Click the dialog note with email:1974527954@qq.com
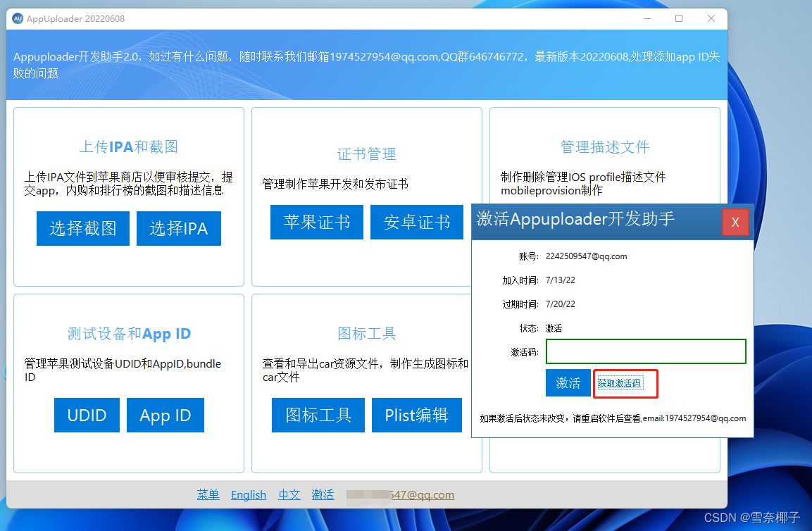This screenshot has width=812, height=531. [613, 418]
